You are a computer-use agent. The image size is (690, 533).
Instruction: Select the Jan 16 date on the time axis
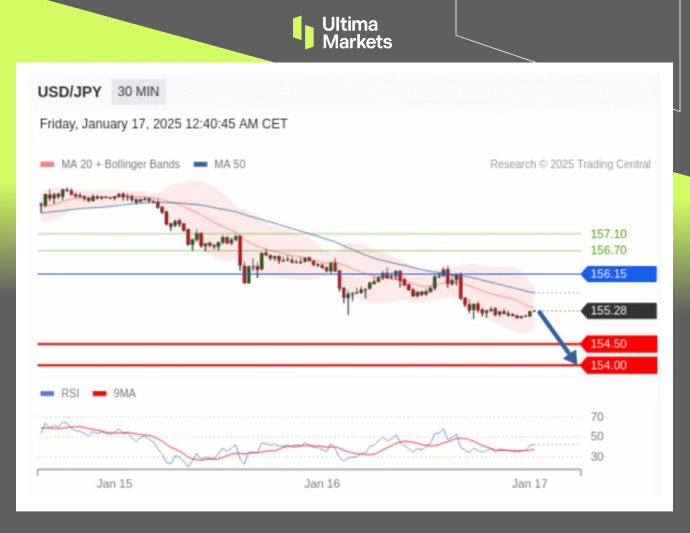click(321, 484)
